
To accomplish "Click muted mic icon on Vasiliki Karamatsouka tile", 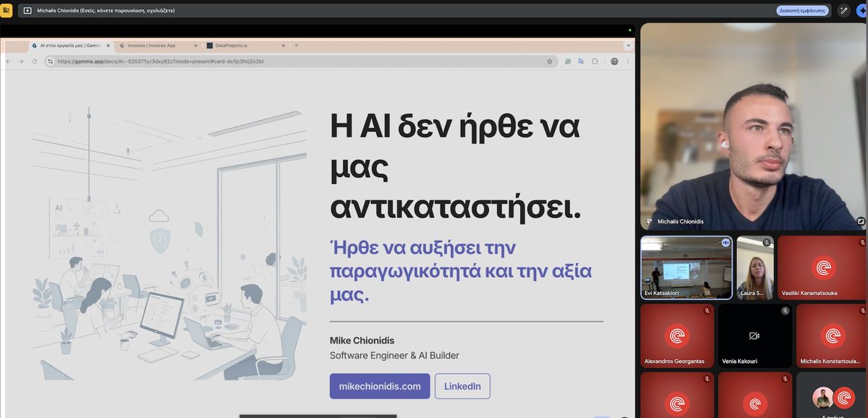I will tap(862, 243).
